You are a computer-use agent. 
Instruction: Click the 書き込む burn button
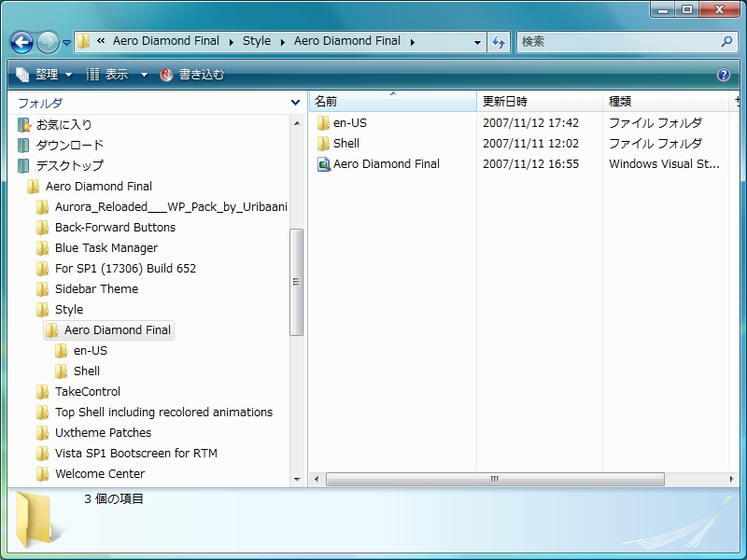(192, 75)
